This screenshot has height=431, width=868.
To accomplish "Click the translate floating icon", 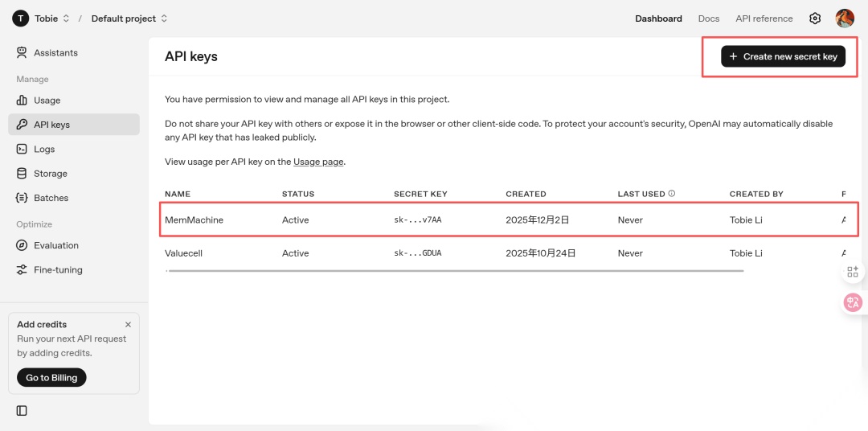I will point(853,302).
